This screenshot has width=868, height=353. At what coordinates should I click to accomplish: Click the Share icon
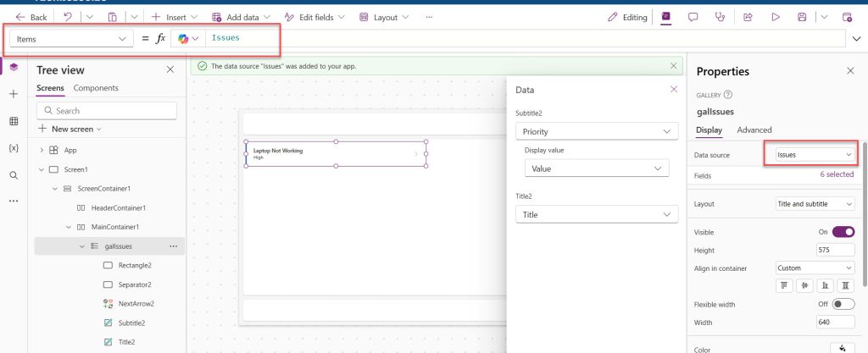click(x=748, y=17)
